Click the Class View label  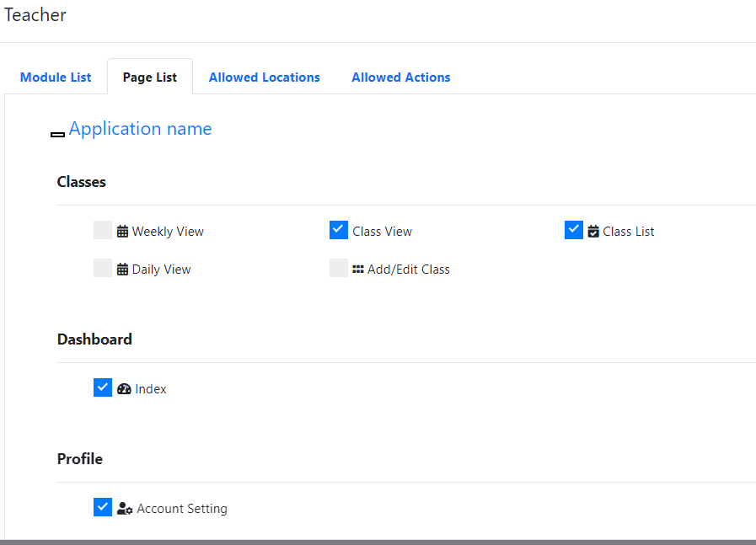(383, 232)
